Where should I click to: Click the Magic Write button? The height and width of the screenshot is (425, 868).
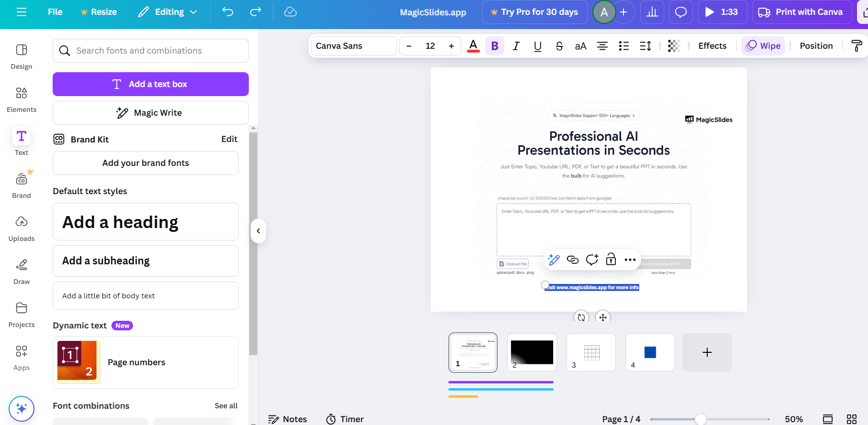click(151, 113)
